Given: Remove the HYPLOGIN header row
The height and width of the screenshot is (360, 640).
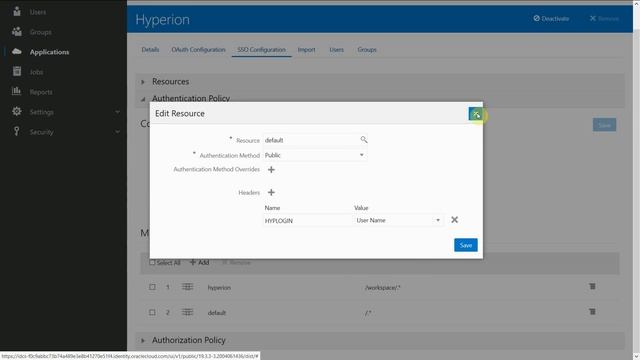Looking at the screenshot, I should pyautogui.click(x=454, y=220).
